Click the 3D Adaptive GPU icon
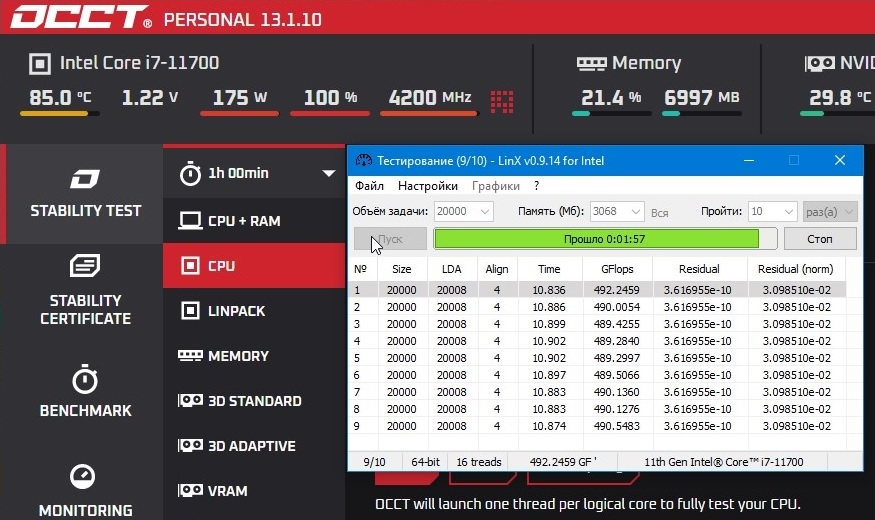 point(190,445)
